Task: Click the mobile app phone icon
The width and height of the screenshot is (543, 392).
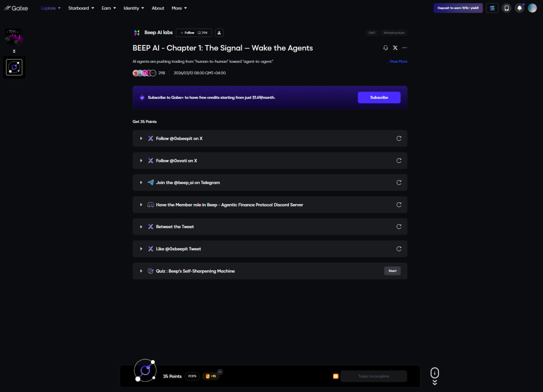Action: [x=506, y=8]
